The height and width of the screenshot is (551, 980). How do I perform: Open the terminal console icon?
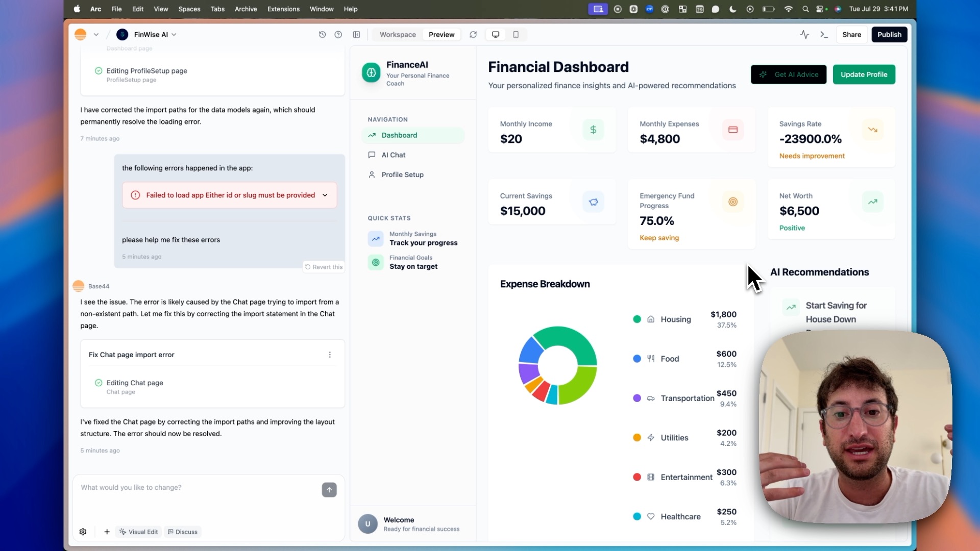click(x=824, y=35)
